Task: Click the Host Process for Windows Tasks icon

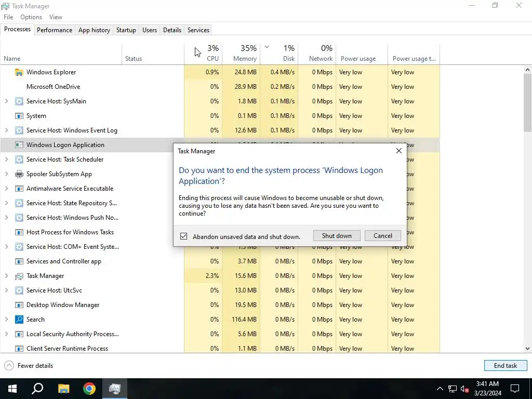Action: pyautogui.click(x=19, y=232)
